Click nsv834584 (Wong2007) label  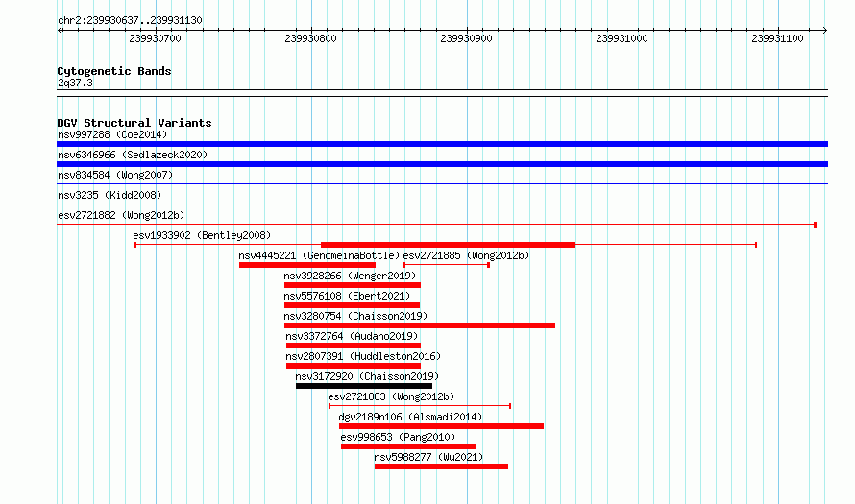click(115, 175)
